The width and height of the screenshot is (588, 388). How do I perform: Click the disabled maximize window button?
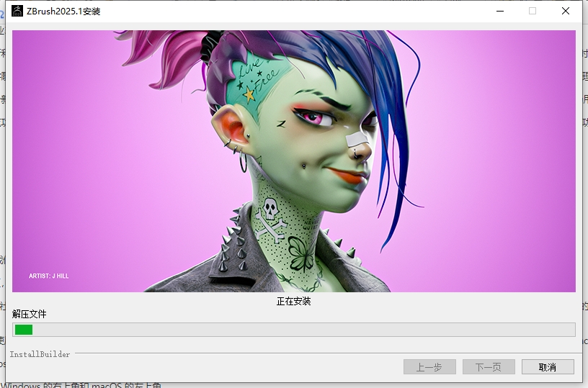[x=533, y=11]
